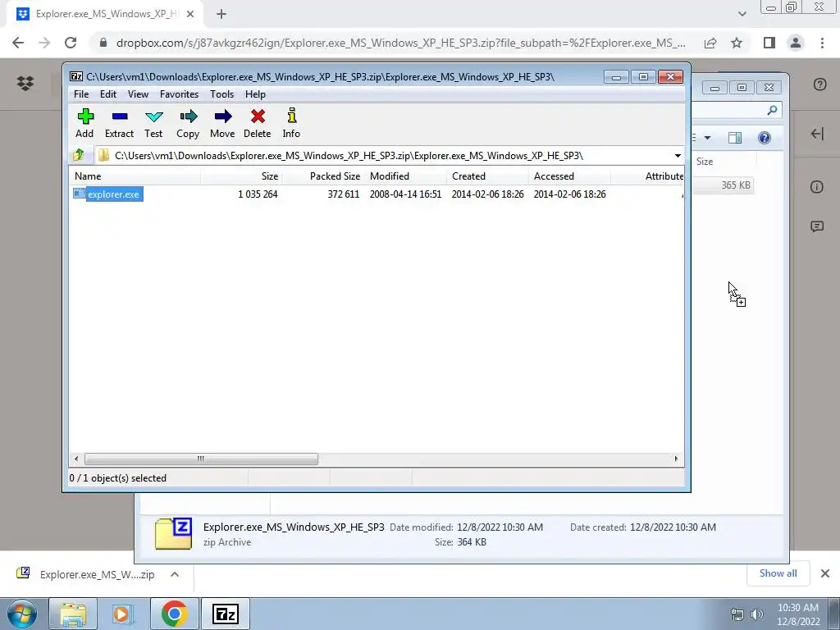Go back in Chrome browser
840x630 pixels.
18,43
